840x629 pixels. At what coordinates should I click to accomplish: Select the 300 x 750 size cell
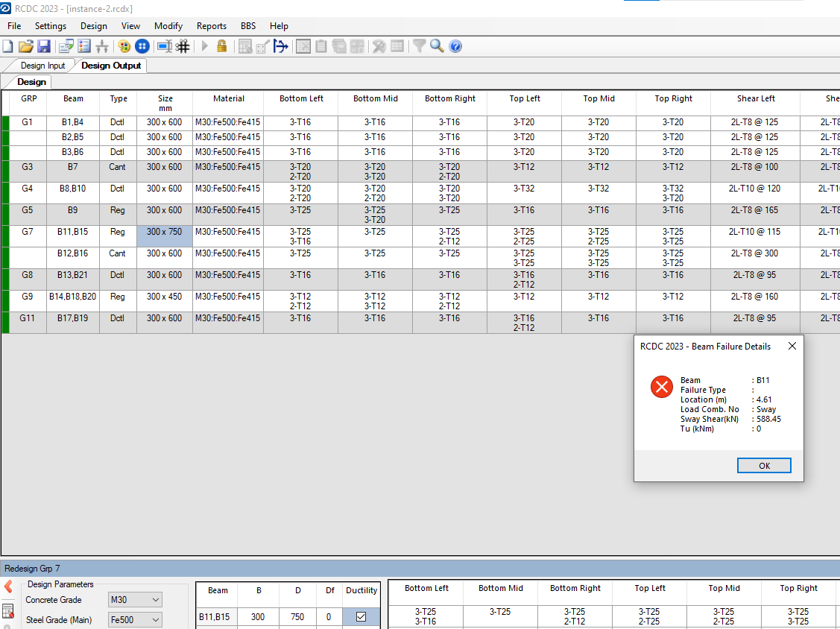point(164,232)
